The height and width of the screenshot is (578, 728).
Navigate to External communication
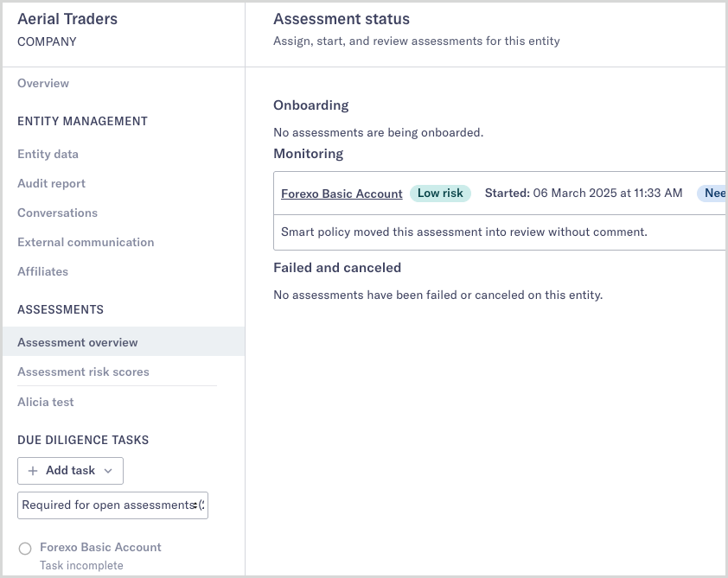click(85, 242)
